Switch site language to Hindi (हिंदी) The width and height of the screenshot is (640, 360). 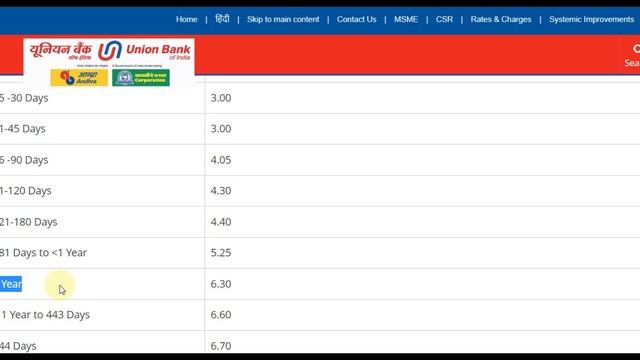pyautogui.click(x=222, y=19)
